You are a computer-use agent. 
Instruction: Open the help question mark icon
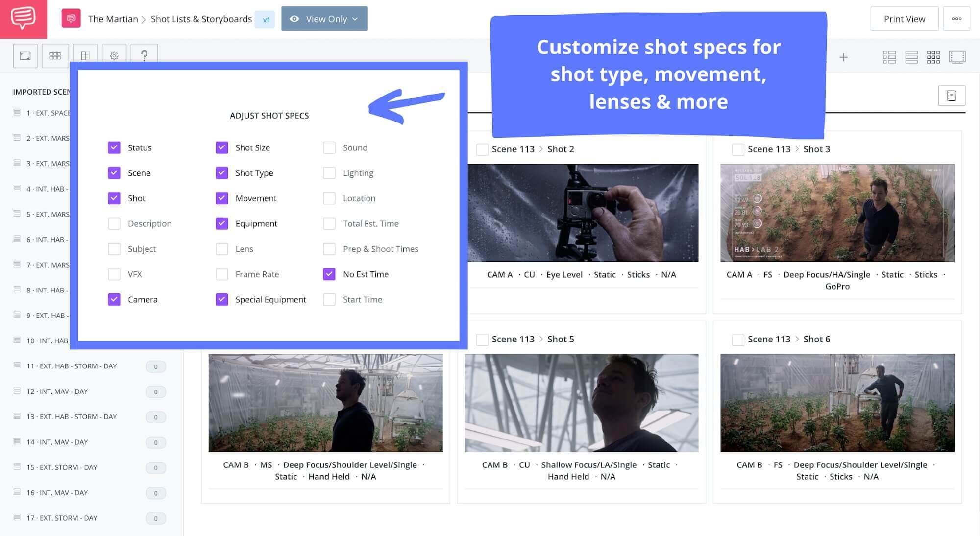[144, 56]
